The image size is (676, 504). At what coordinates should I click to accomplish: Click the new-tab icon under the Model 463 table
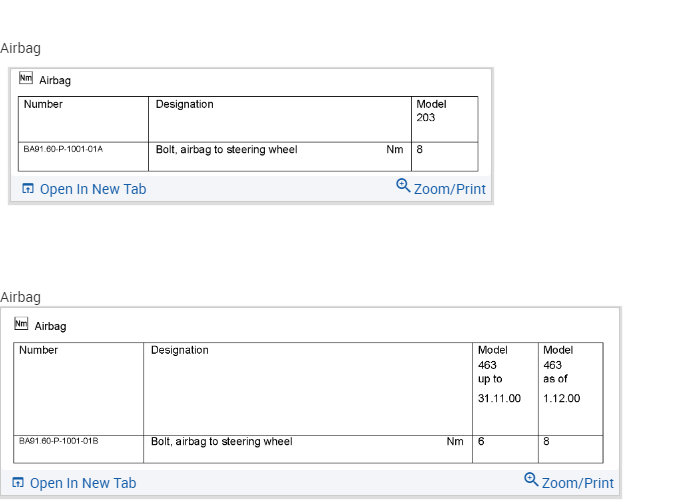tap(18, 483)
